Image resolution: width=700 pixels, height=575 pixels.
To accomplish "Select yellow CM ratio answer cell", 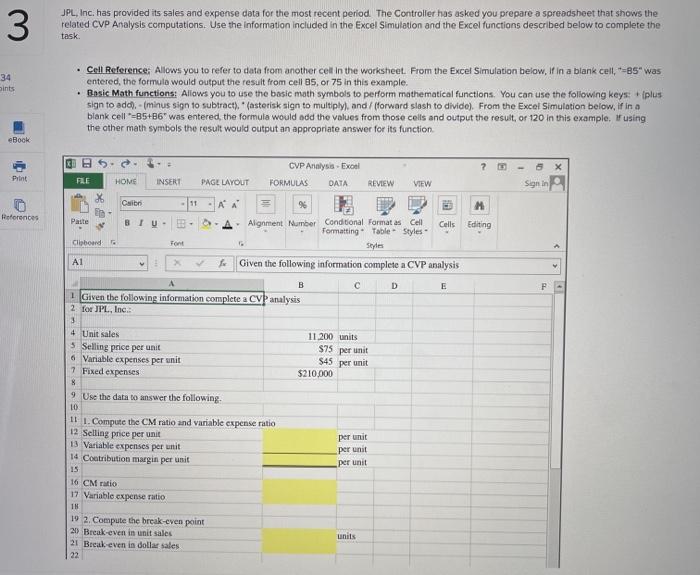I will coord(300,485).
